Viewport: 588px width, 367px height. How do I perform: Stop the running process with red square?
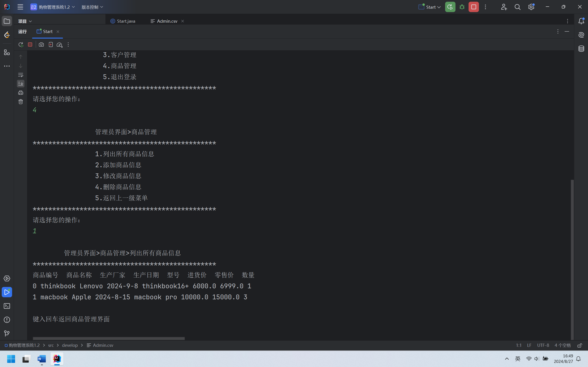tap(30, 45)
